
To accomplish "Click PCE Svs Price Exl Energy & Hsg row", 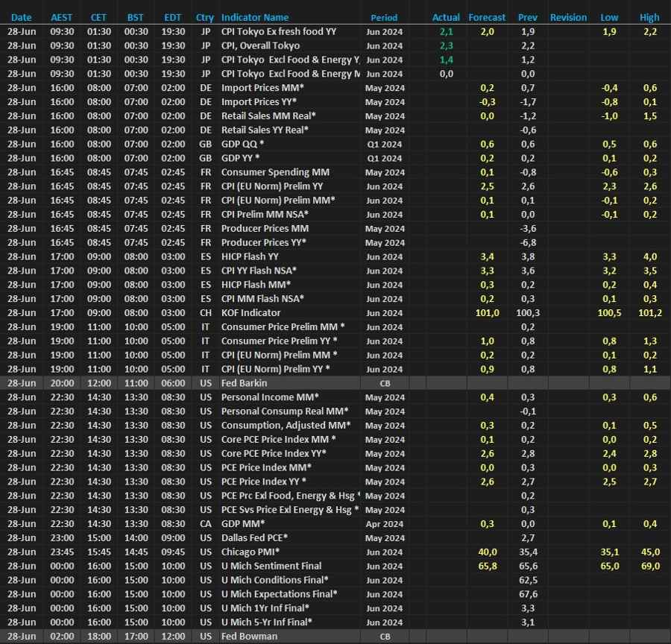I will pyautogui.click(x=335, y=510).
